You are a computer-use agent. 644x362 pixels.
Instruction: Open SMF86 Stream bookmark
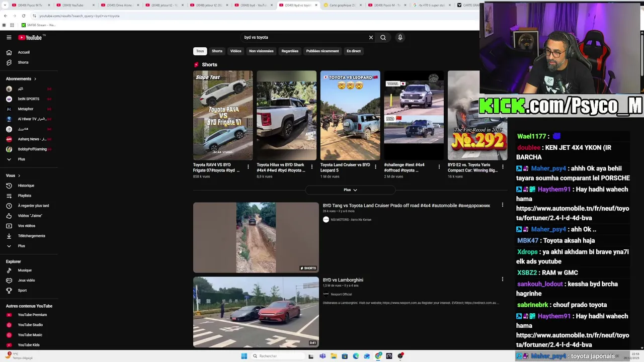[38, 25]
